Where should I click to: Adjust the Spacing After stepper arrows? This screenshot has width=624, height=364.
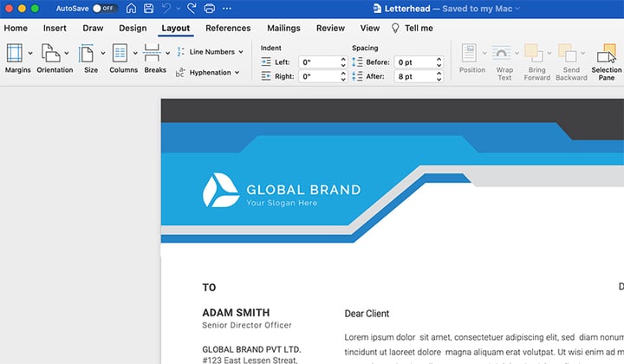click(x=439, y=76)
